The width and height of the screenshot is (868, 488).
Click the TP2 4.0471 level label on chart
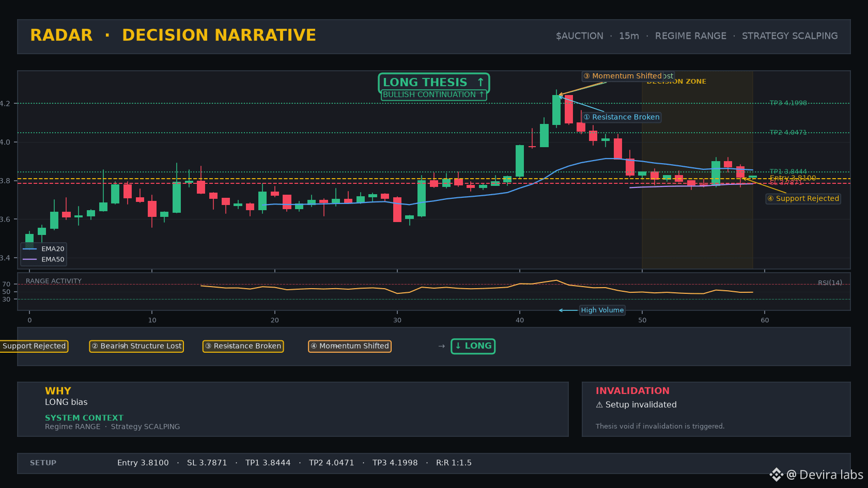coord(788,132)
